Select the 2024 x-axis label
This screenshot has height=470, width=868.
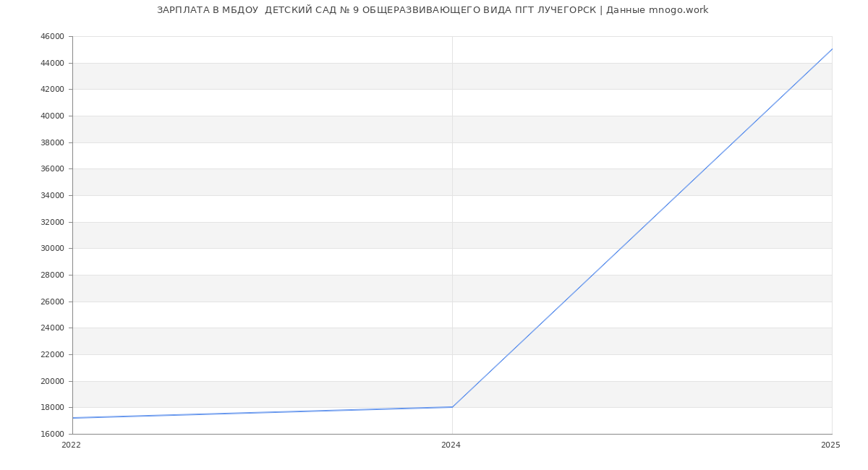(451, 445)
